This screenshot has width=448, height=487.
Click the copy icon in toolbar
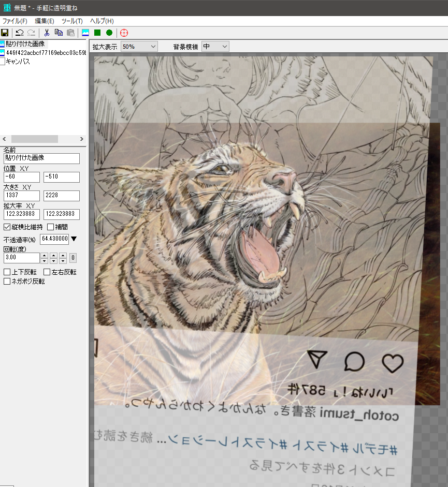click(x=59, y=33)
